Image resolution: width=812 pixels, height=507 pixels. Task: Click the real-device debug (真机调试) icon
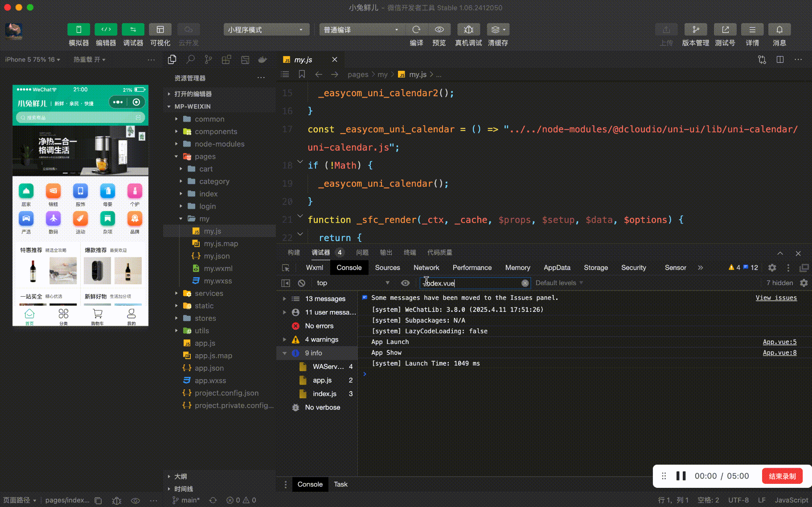(468, 29)
